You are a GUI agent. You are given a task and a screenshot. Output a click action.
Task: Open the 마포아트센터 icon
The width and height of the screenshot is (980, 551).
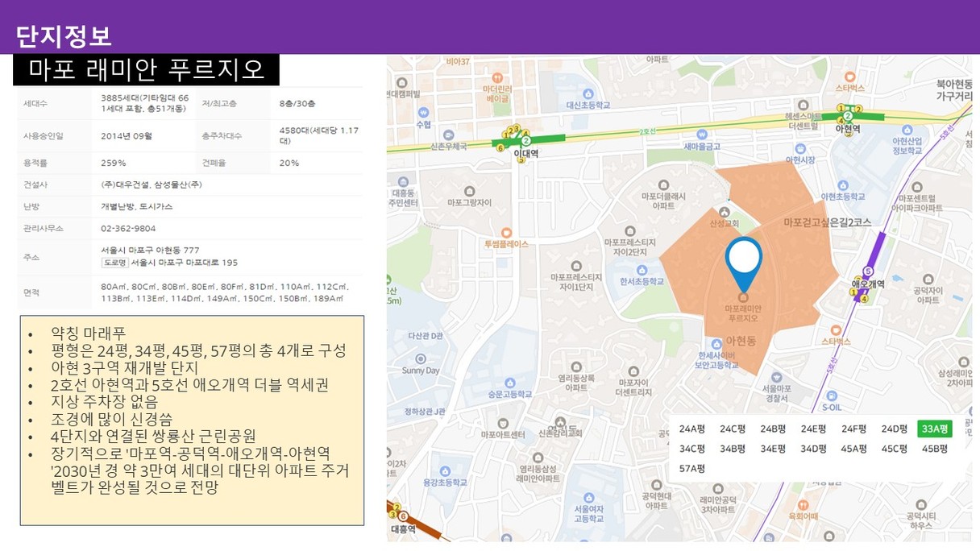(502, 422)
